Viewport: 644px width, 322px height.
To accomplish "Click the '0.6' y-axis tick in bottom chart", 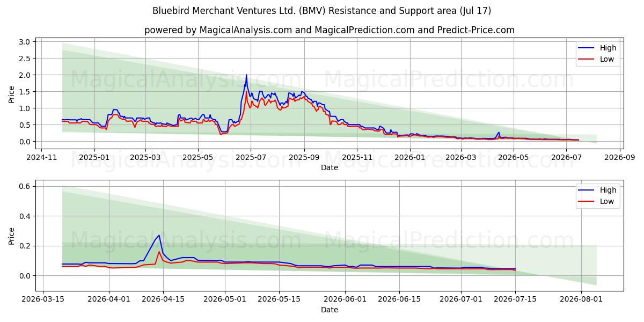I will pos(24,186).
